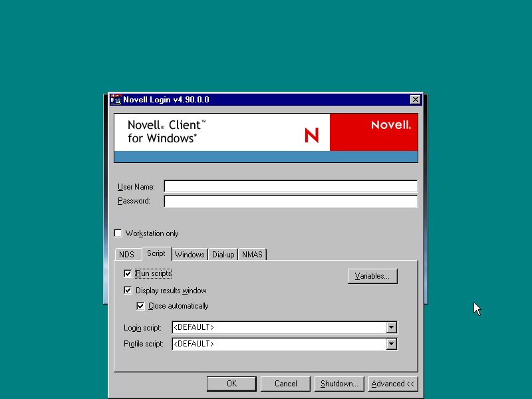Disable the Close automatically checkbox
Image resolution: width=532 pixels, height=399 pixels.
point(140,306)
